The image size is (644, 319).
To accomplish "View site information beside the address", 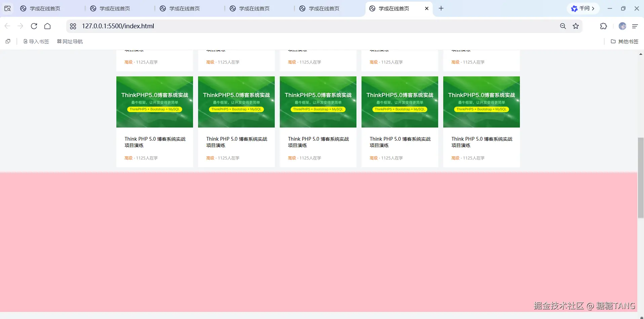I will pos(73,26).
